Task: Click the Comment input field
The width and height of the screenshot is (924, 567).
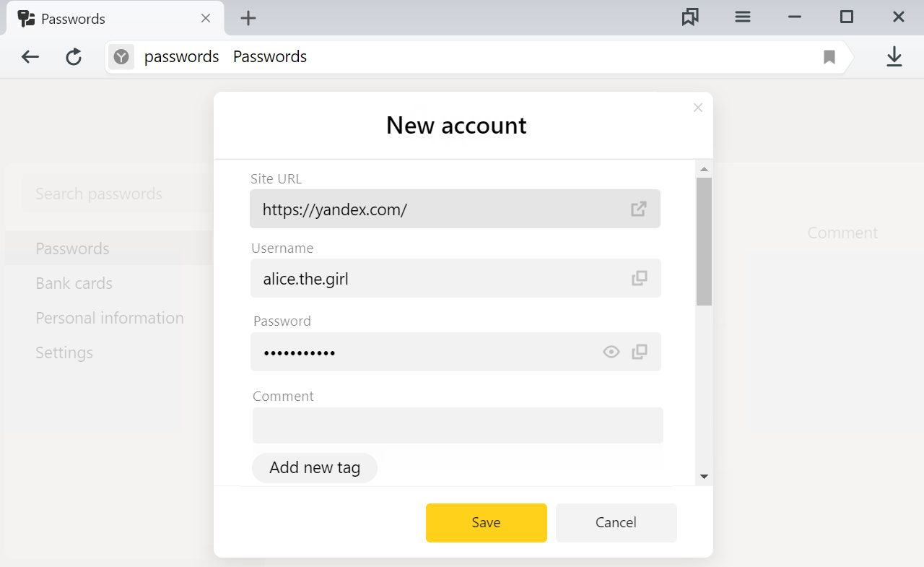Action: coord(458,425)
